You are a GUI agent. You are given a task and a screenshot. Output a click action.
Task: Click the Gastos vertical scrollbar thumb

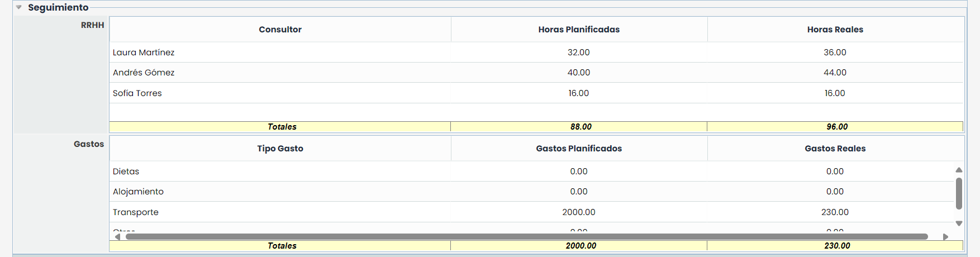tap(959, 193)
